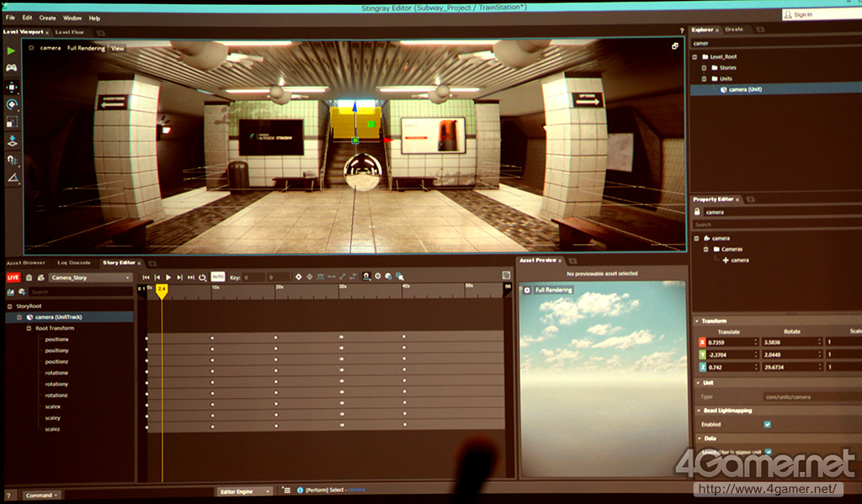Select the angle snap triangle tool
This screenshot has height=504, width=862.
coord(12,177)
